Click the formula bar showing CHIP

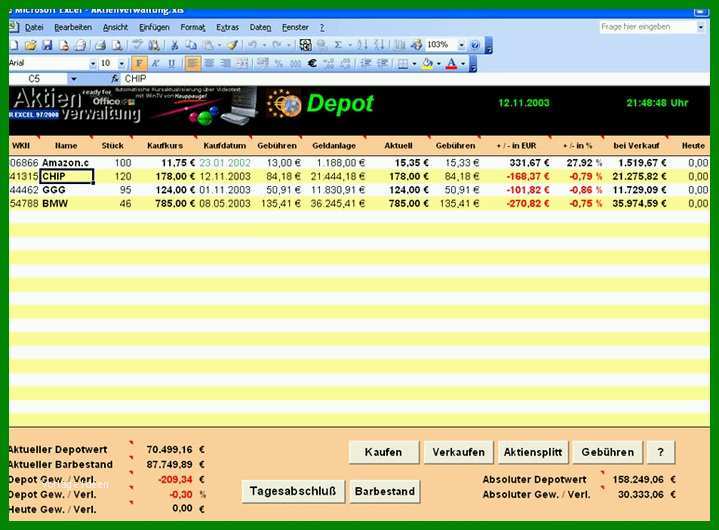tap(413, 79)
